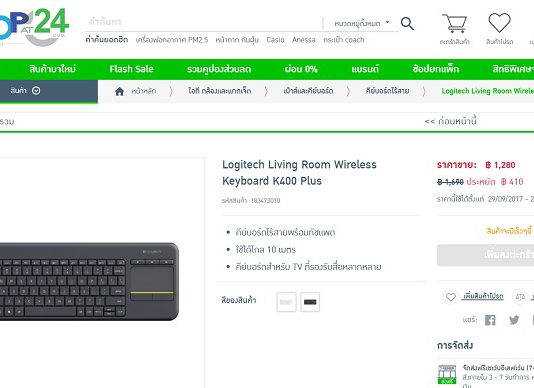Viewport: 534px width, 388px height.
Task: Click the magnifying glass search icon
Action: tap(407, 24)
